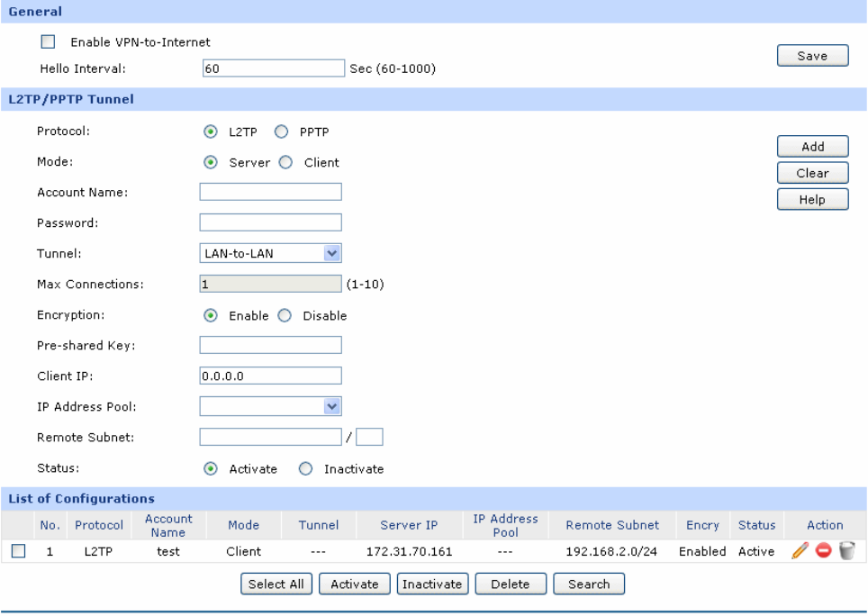Viewport: 868px width, 616px height.
Task: Click the Clear button
Action: (812, 174)
